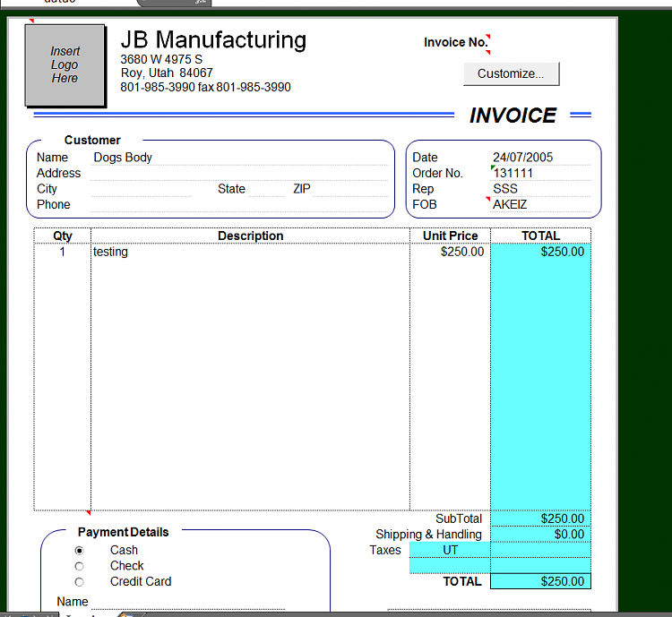
Task: Click the address line 3680 W 4975 S
Action: click(x=161, y=59)
